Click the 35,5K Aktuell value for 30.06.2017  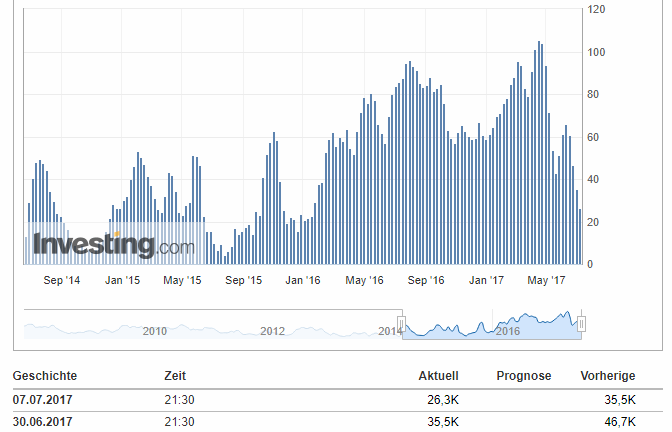pyautogui.click(x=443, y=422)
